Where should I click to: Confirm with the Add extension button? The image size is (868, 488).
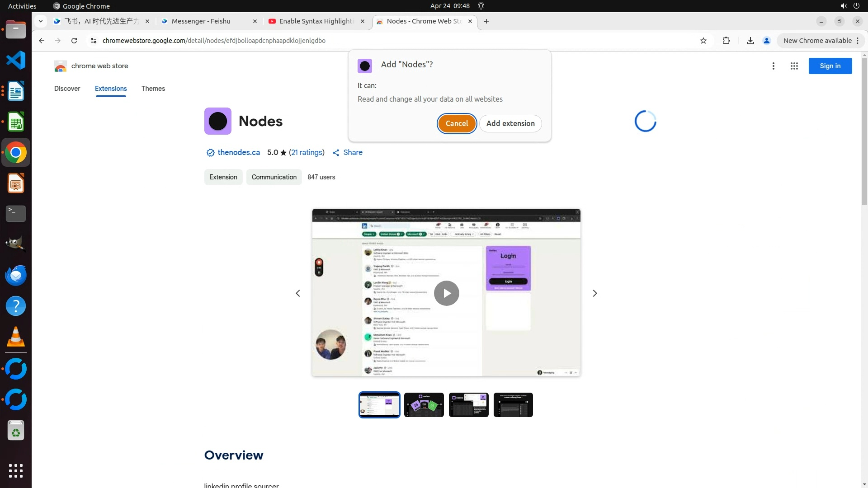[510, 123]
